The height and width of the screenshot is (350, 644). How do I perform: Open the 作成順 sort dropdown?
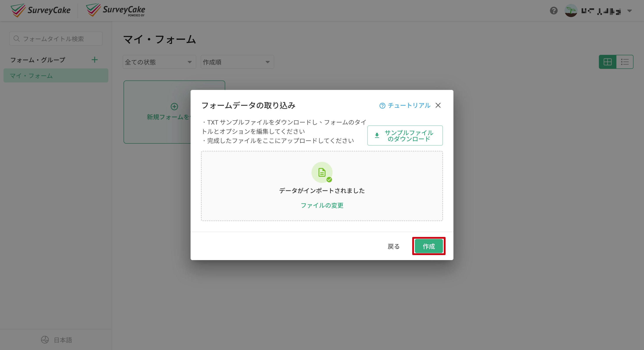[x=237, y=62]
